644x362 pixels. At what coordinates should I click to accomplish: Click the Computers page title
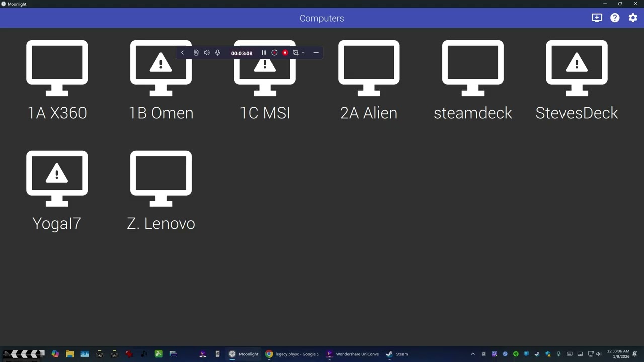322,18
